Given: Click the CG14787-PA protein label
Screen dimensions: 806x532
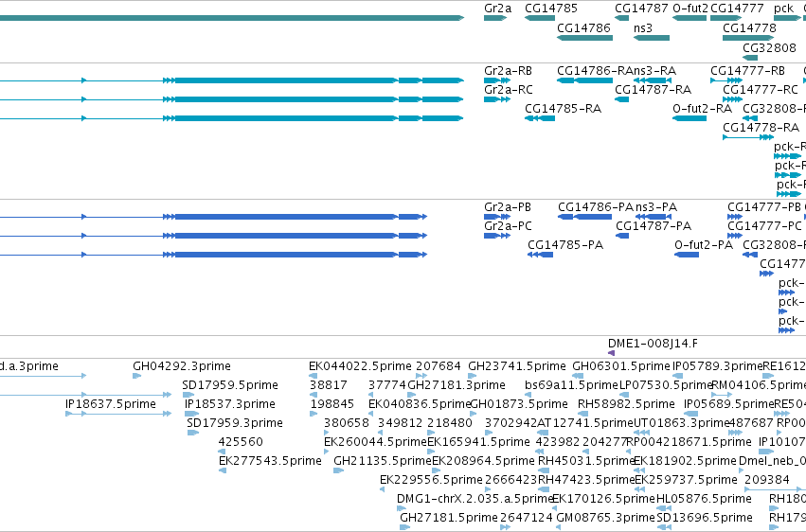Looking at the screenshot, I should tap(654, 226).
